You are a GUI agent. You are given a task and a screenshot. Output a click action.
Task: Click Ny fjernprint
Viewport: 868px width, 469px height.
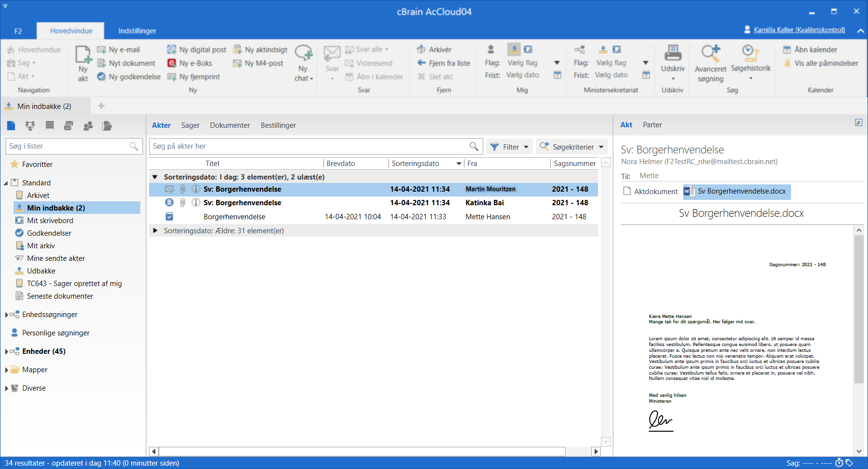(194, 76)
